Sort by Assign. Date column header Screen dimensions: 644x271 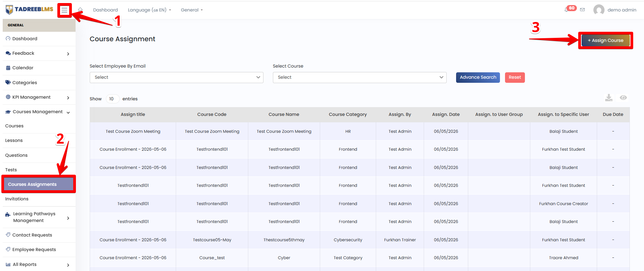[446, 114]
